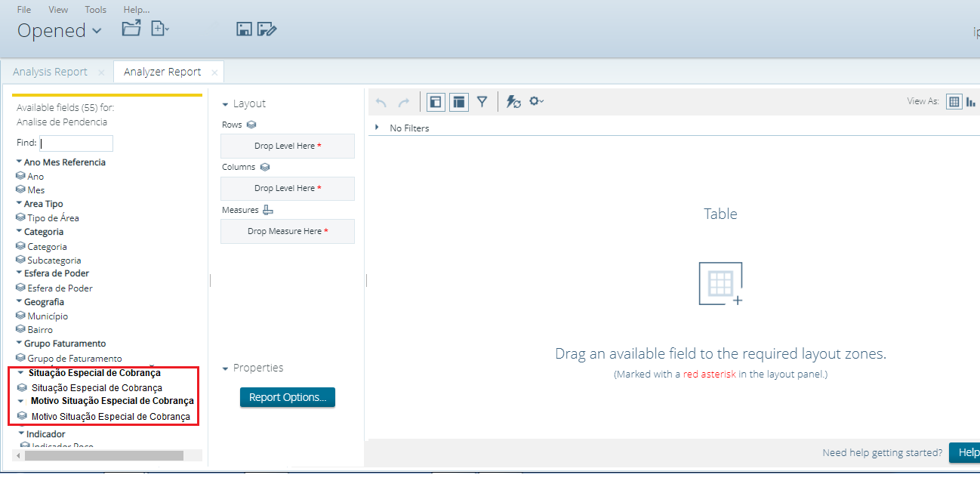
Task: Collapse the Geografia field group
Action: (18, 301)
